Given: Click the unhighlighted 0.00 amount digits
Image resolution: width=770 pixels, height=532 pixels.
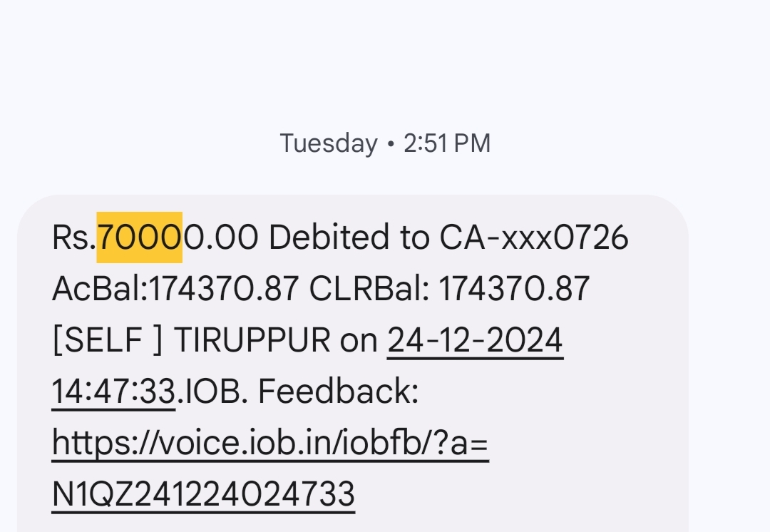Looking at the screenshot, I should point(220,237).
